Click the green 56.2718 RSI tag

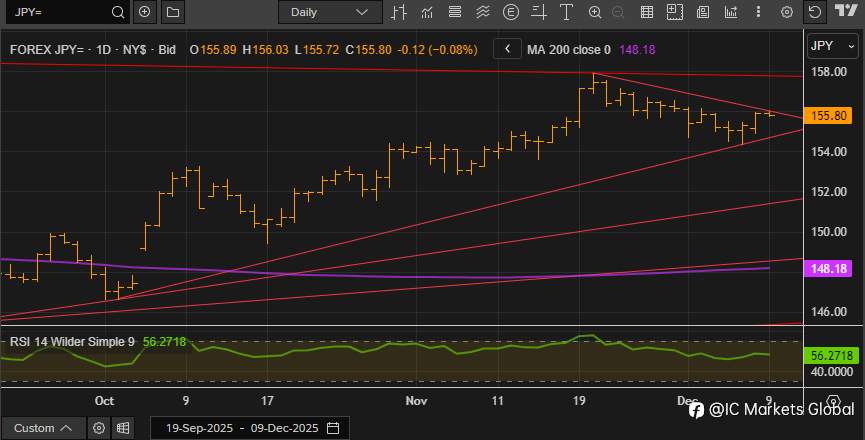point(832,356)
